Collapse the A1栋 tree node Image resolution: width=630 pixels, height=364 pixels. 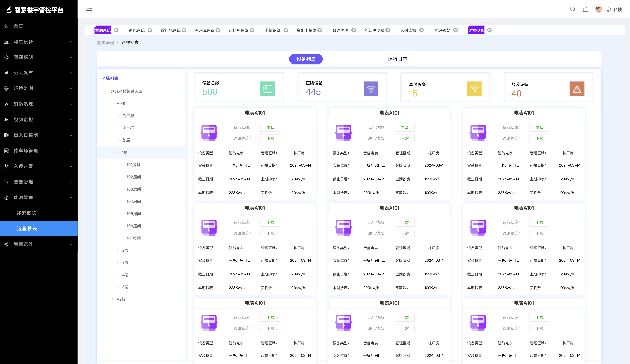click(x=113, y=103)
